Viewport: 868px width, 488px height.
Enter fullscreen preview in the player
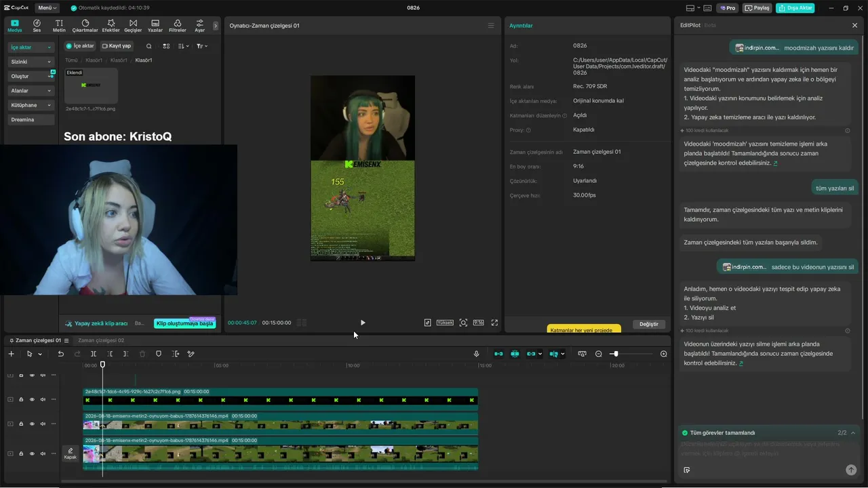point(494,323)
